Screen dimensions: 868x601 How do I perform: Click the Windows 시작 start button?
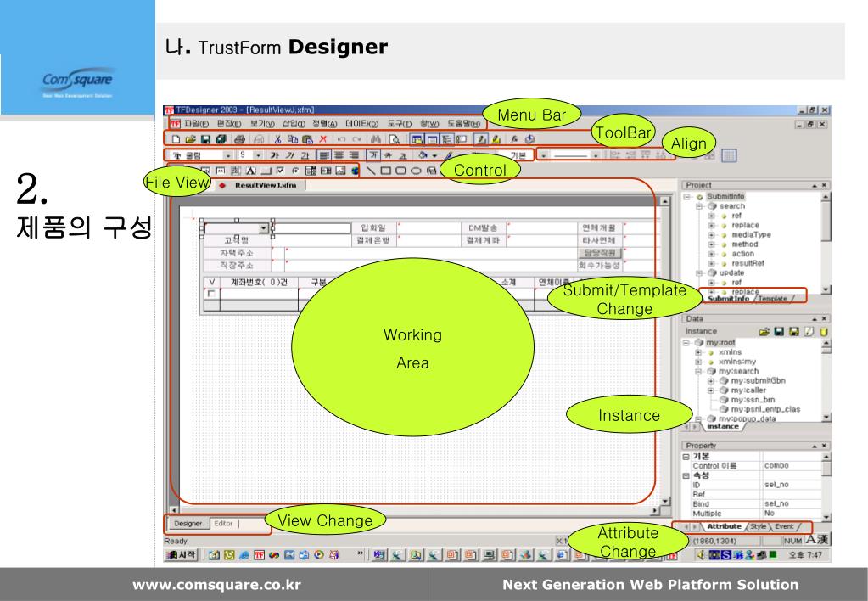(181, 554)
